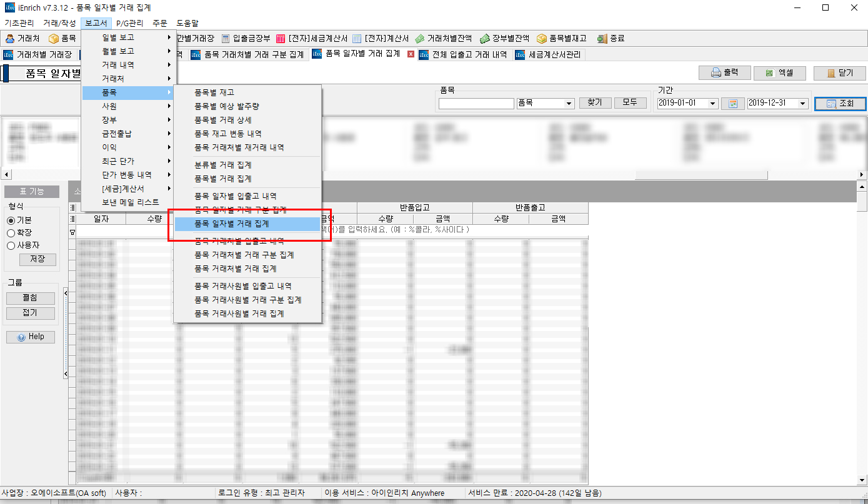Click the 펼침 expand group button
Screen dimensions: 868x504
tap(30, 299)
